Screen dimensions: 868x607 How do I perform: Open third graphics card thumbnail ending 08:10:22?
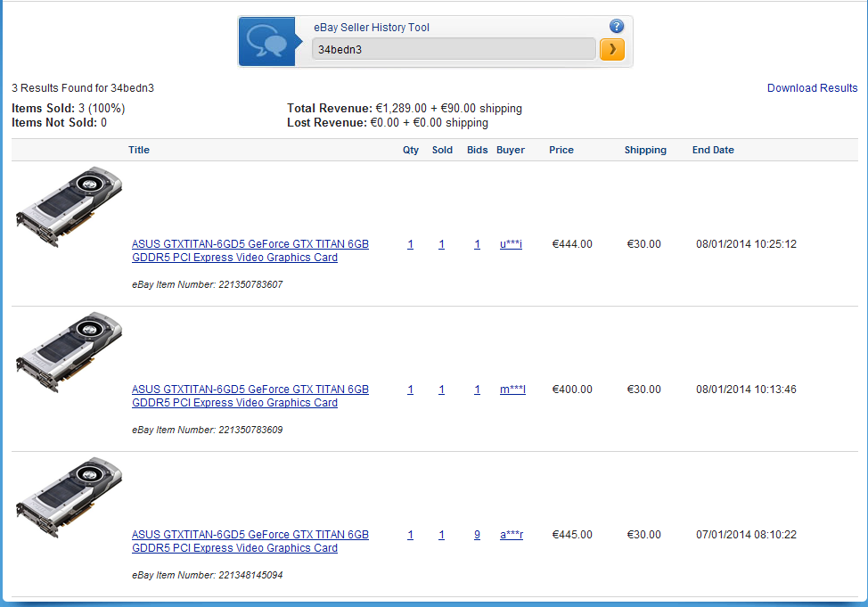pos(69,496)
